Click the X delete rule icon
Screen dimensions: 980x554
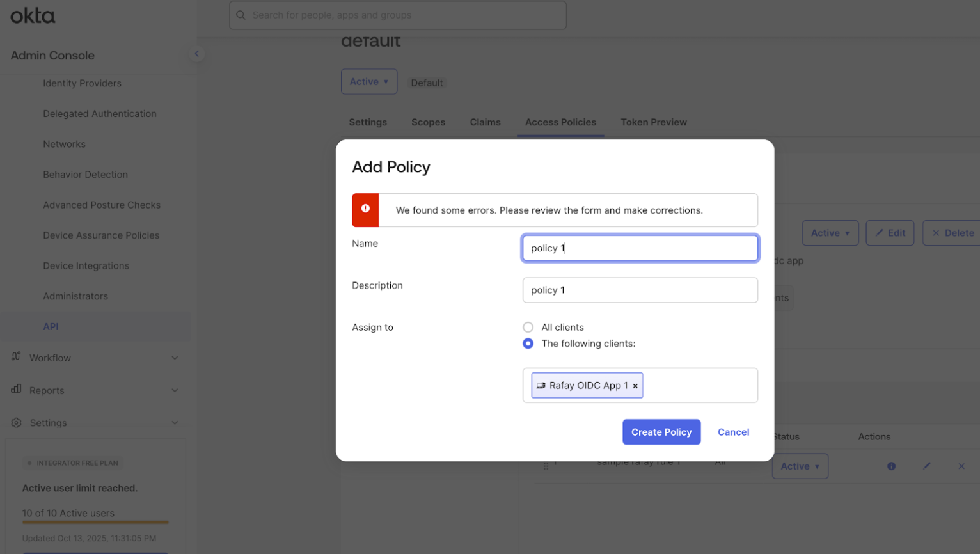(x=961, y=466)
